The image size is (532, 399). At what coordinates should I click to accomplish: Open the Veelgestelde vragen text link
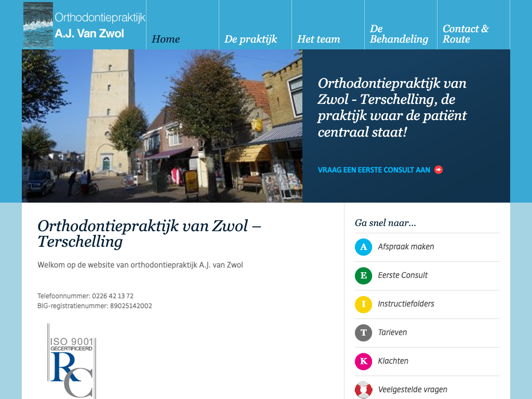413,390
